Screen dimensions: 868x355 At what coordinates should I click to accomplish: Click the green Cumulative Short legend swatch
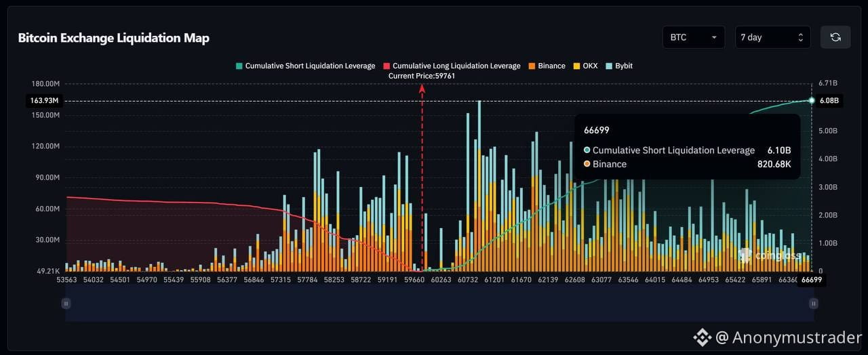tap(239, 66)
